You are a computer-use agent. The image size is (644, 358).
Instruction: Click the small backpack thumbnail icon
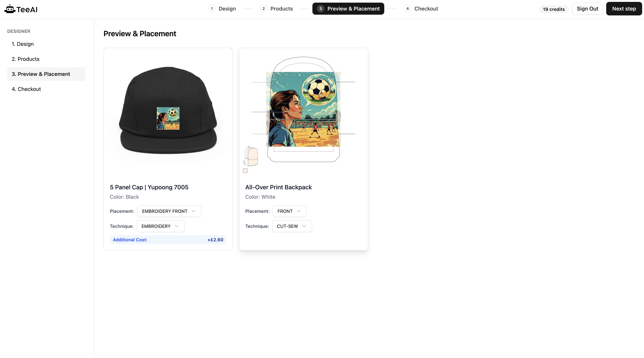coord(251,156)
